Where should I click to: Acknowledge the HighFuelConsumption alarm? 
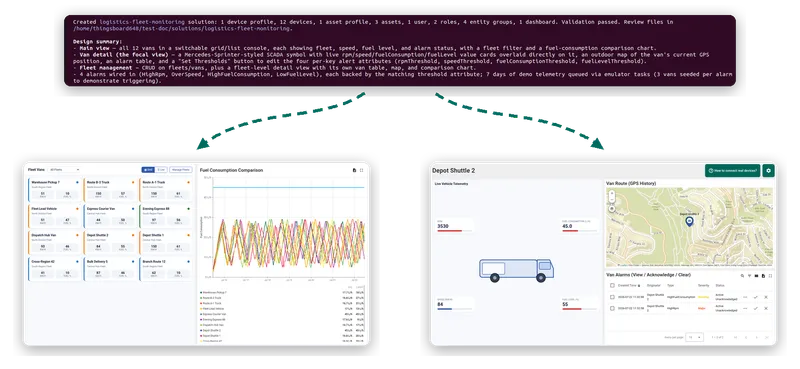(x=756, y=297)
